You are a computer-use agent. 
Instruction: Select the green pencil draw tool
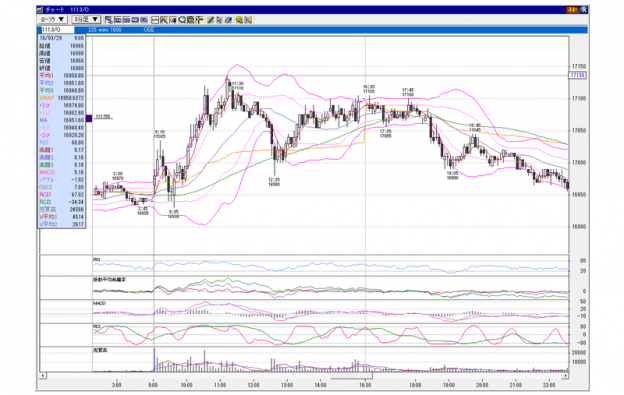[211, 20]
